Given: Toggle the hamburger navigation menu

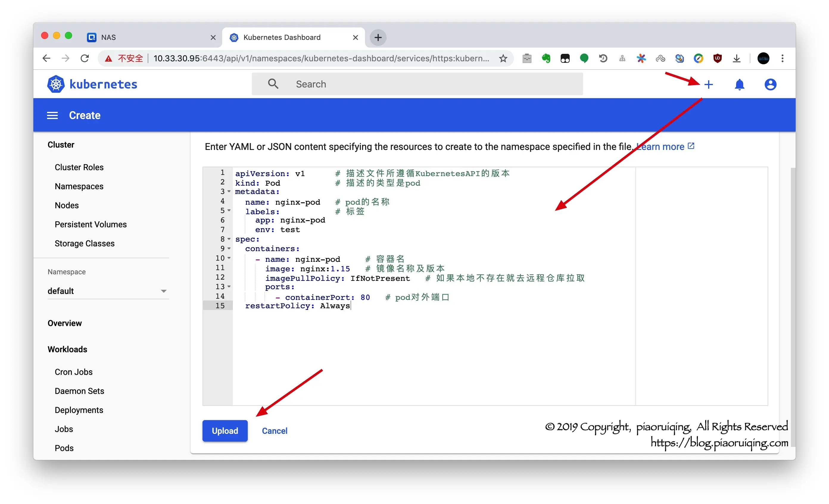Looking at the screenshot, I should 52,115.
